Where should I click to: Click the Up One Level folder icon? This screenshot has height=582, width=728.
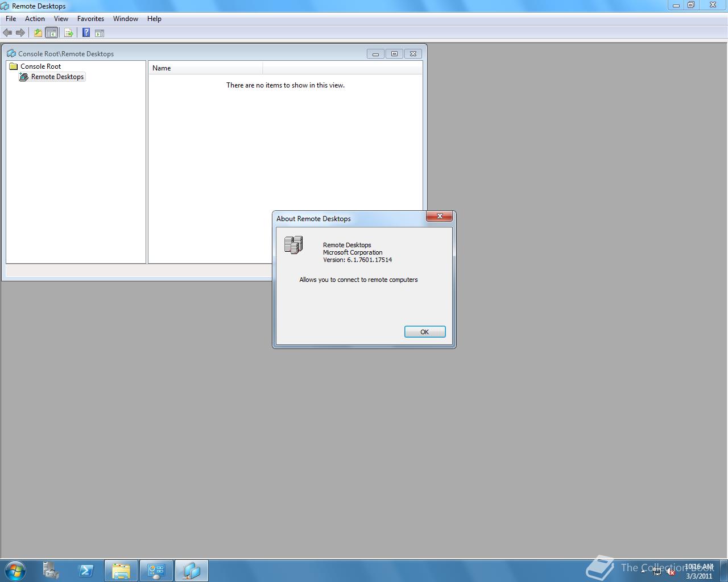click(x=38, y=33)
